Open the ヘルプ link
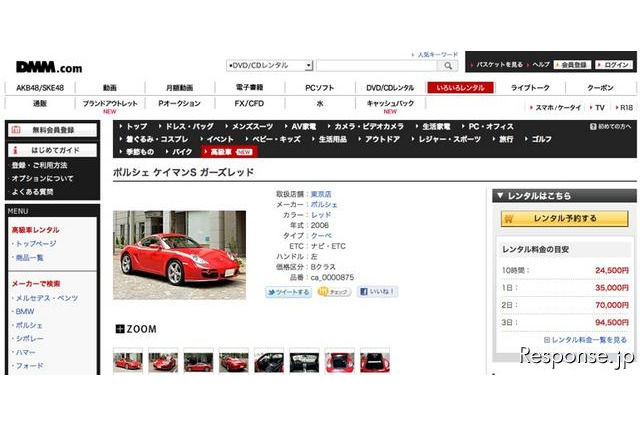 [541, 65]
